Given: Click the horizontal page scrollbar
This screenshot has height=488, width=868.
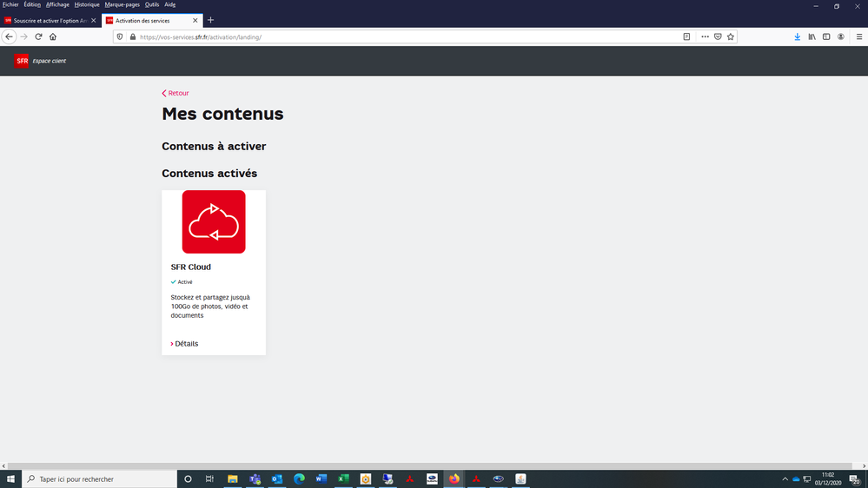Looking at the screenshot, I should pyautogui.click(x=429, y=466).
